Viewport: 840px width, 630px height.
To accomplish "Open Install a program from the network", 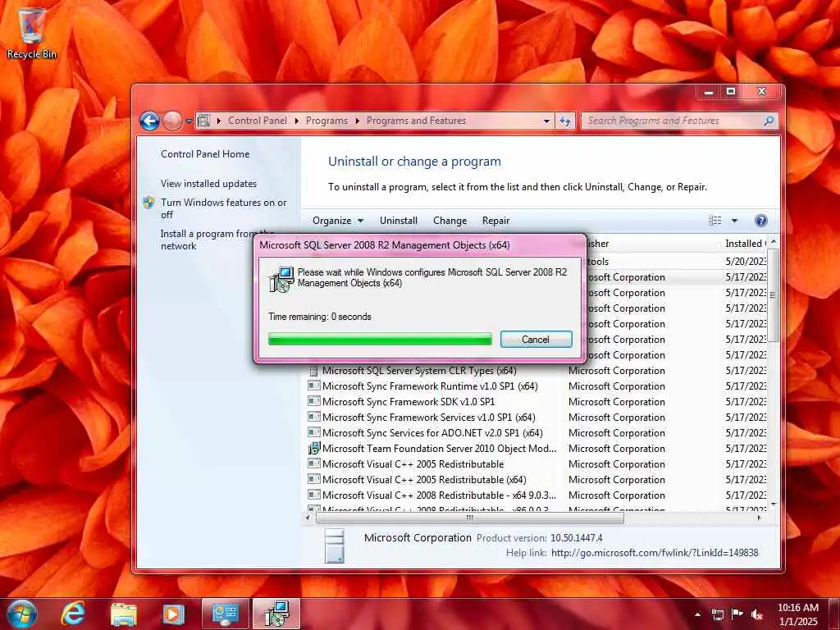I will click(x=217, y=240).
